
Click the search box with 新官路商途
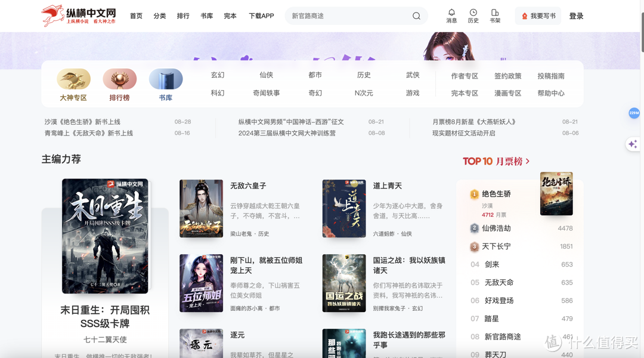pos(357,16)
